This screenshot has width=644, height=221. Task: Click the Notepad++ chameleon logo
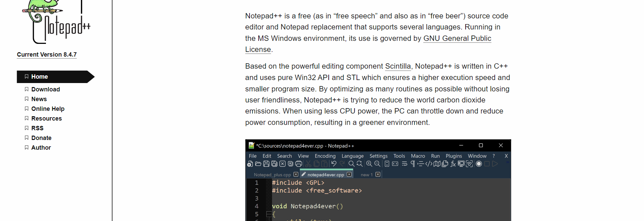(56, 22)
